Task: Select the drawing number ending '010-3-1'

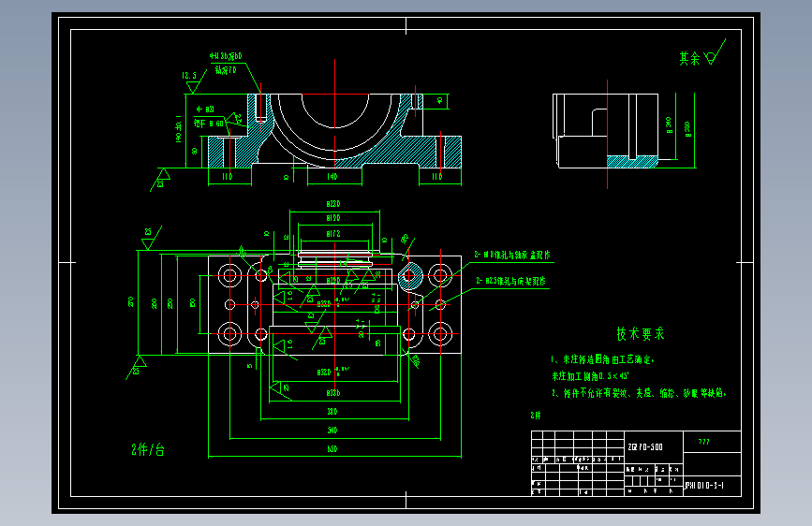Action: click(x=704, y=486)
